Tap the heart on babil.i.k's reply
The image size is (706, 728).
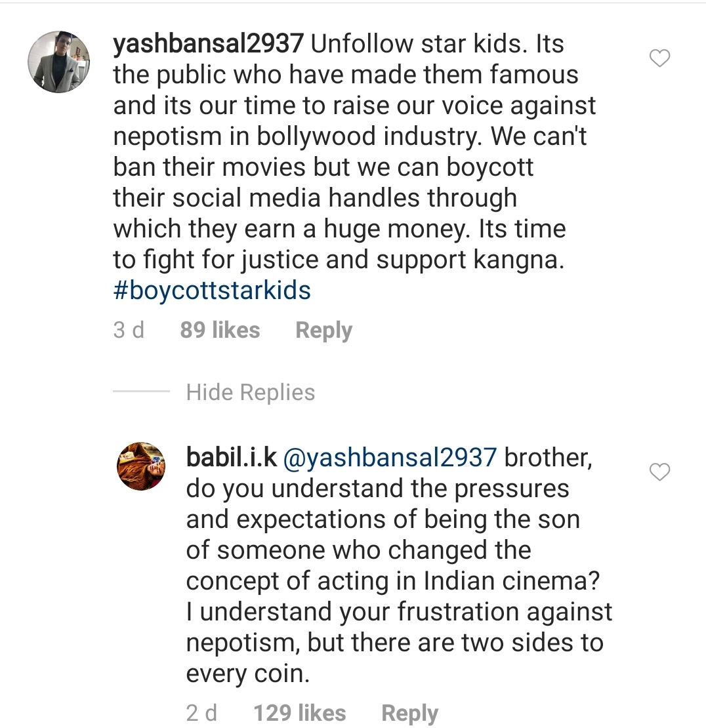[659, 472]
